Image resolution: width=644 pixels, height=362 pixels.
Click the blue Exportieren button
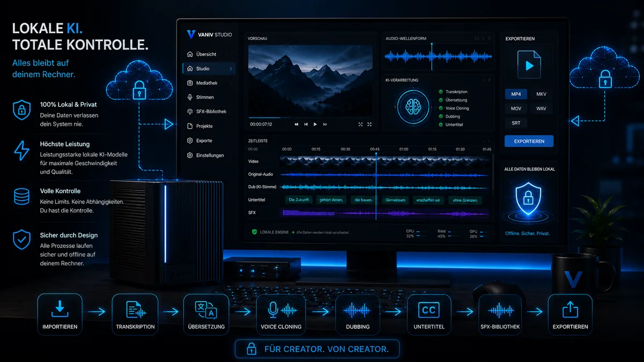529,142
